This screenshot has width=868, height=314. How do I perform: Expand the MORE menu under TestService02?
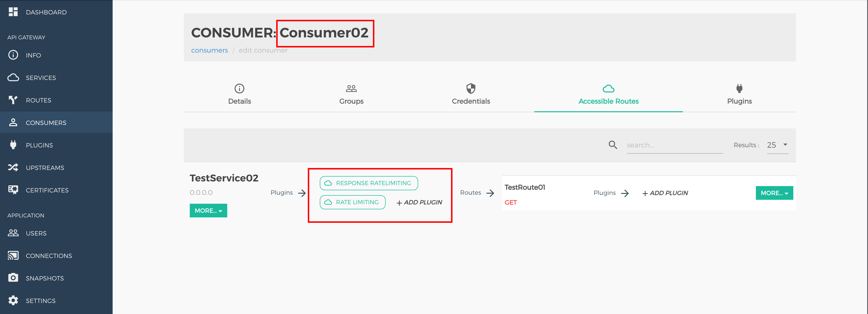pos(208,210)
